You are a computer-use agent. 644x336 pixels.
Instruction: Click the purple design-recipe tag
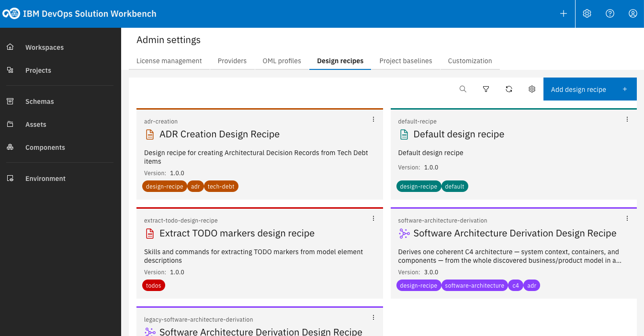418,286
